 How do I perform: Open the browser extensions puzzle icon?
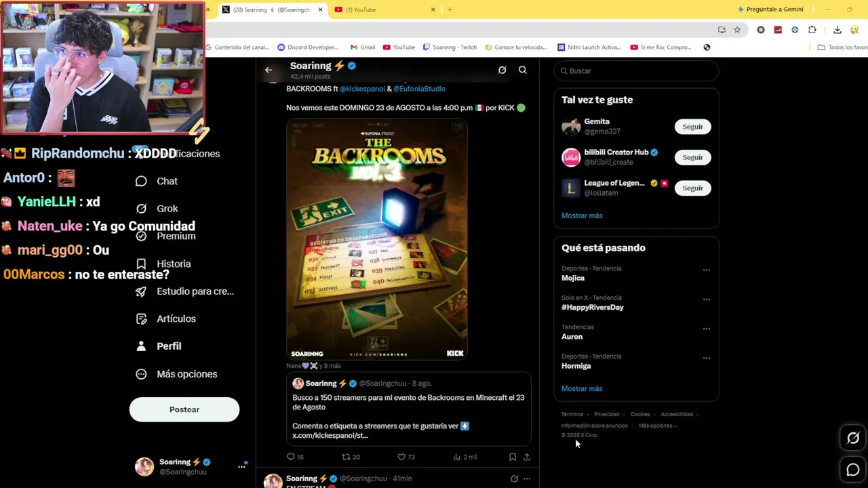pos(812,30)
